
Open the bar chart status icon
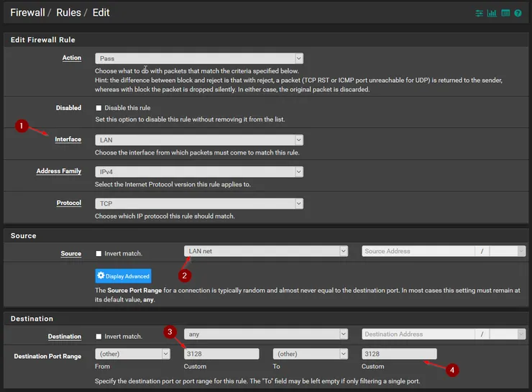tap(492, 13)
